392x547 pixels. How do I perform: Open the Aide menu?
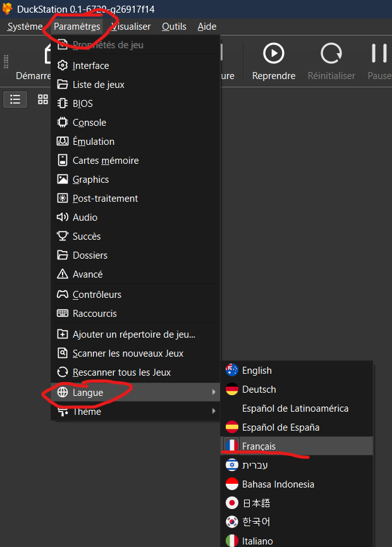207,27
